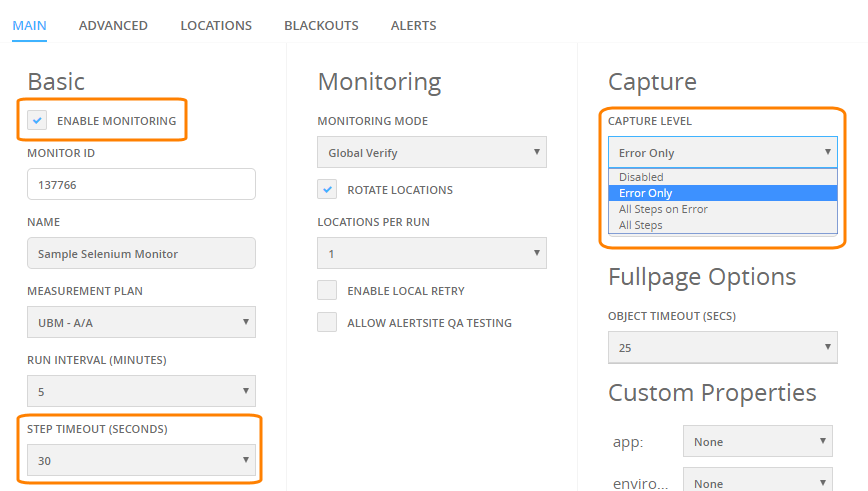Toggle the Rotate Locations checkbox
The image size is (868, 491).
click(x=327, y=189)
